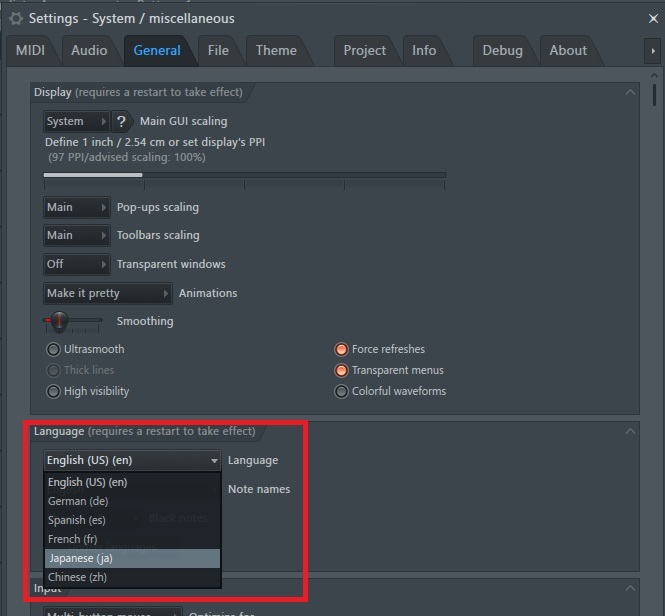
Task: Click the question mark help icon
Action: click(121, 121)
